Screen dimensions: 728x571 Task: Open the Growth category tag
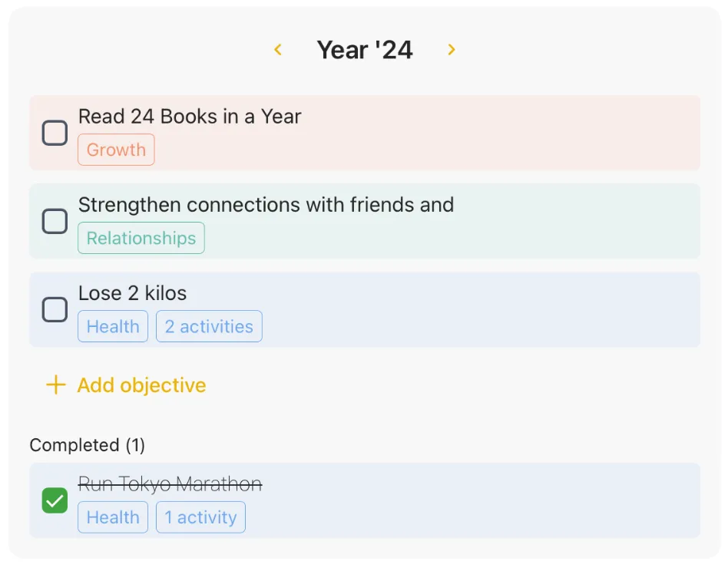[116, 150]
